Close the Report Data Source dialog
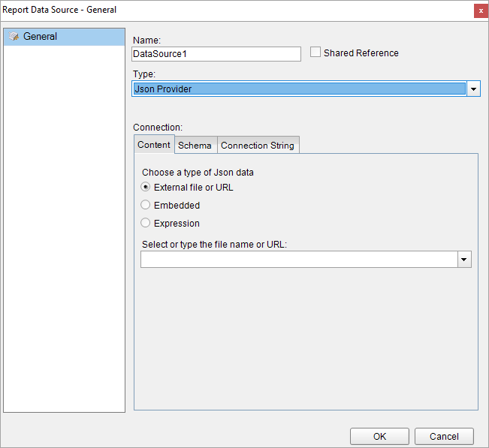 pyautogui.click(x=481, y=11)
